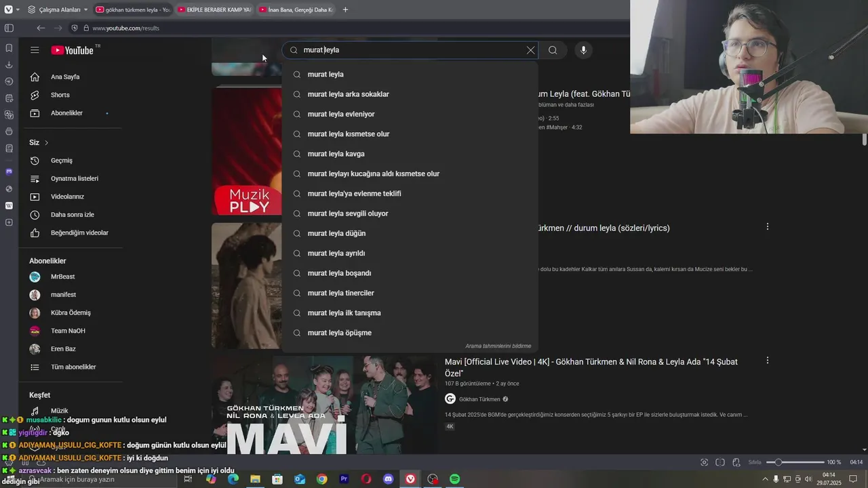Select suggestion murat leyla düğün

[x=410, y=233]
